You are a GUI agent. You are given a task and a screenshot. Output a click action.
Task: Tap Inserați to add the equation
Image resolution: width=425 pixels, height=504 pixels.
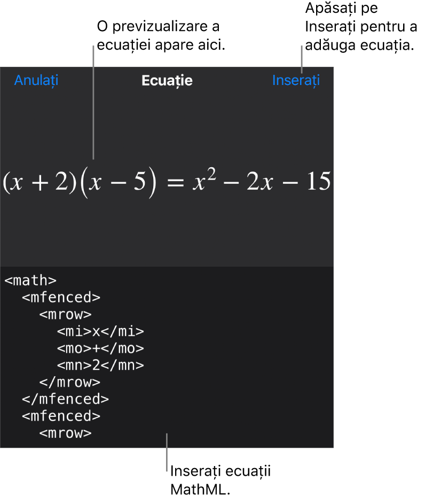tap(296, 80)
